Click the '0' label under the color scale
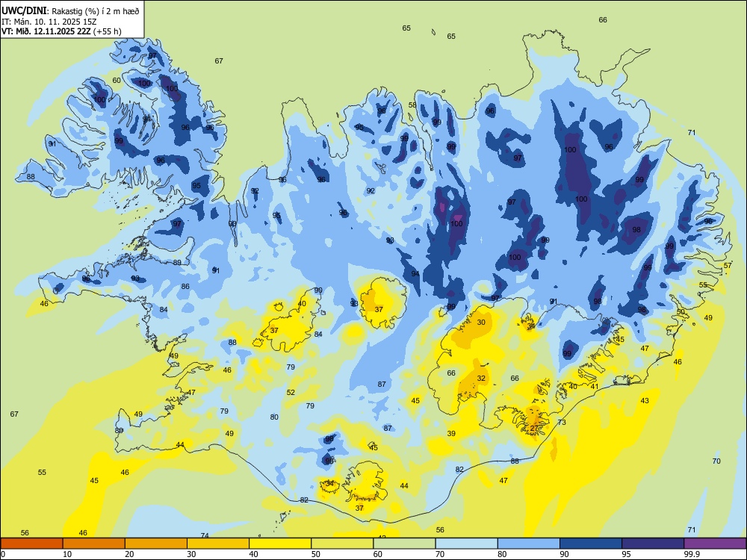This screenshot has width=747, height=560. tap(3, 554)
